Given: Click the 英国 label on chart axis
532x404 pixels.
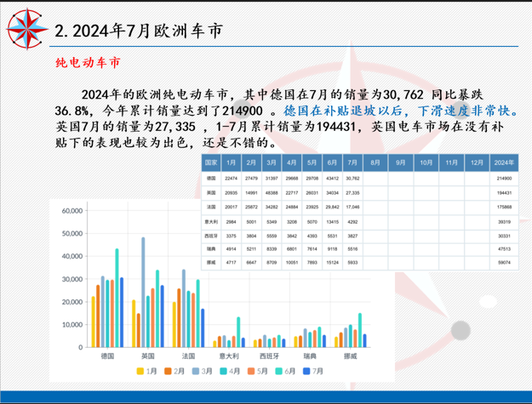Looking at the screenshot, I should [147, 356].
